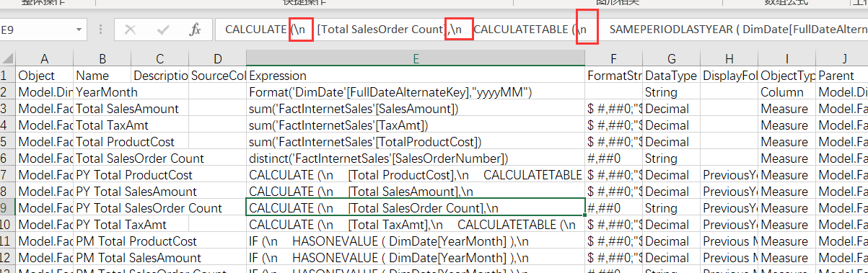Click the 'Parent' header cell
The width and height of the screenshot is (868, 273).
pyautogui.click(x=842, y=76)
